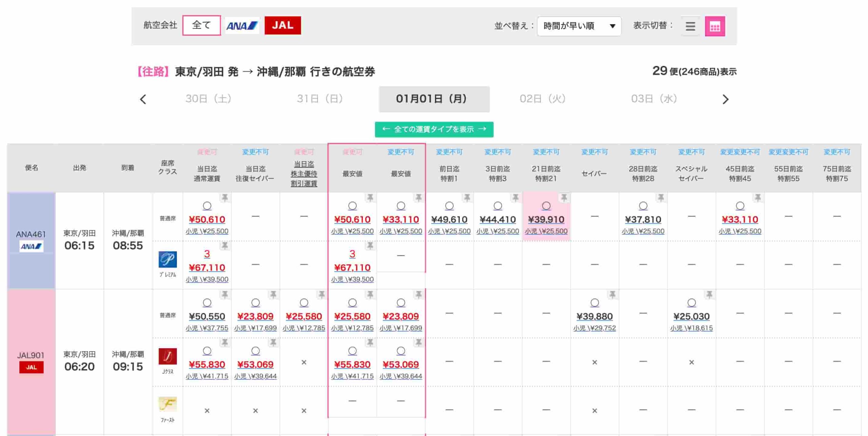Pin JAL901 J-class ¥53,069 round-trip saver
Viewport: 868px width, 436px height.
[273, 343]
